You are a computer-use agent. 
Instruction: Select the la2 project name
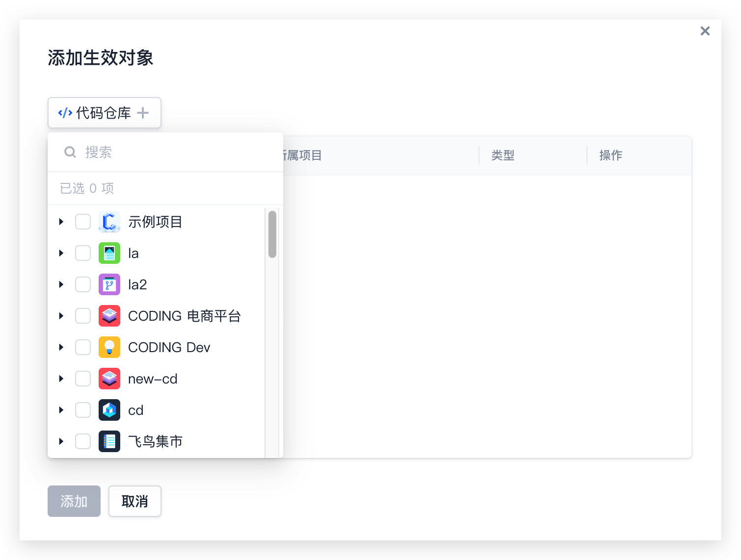[137, 284]
